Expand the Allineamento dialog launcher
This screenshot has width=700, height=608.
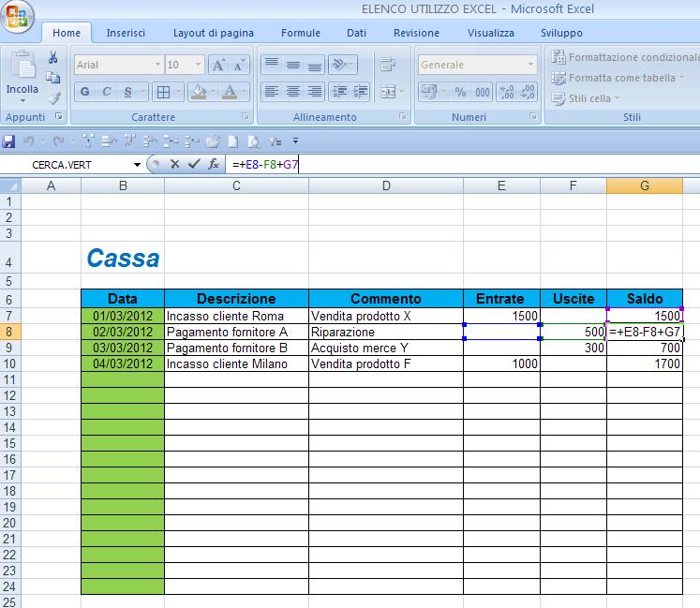coord(403,116)
